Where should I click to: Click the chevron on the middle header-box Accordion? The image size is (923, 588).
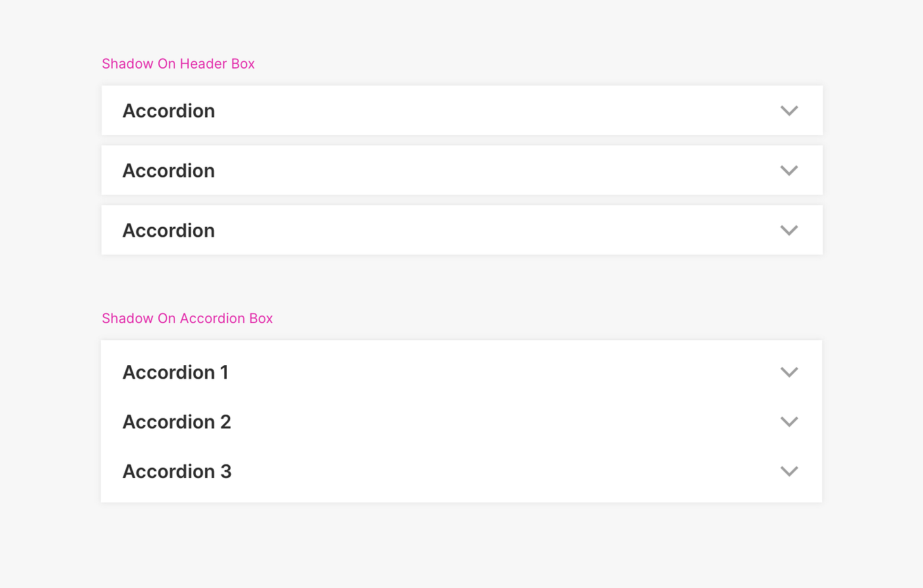[789, 171]
